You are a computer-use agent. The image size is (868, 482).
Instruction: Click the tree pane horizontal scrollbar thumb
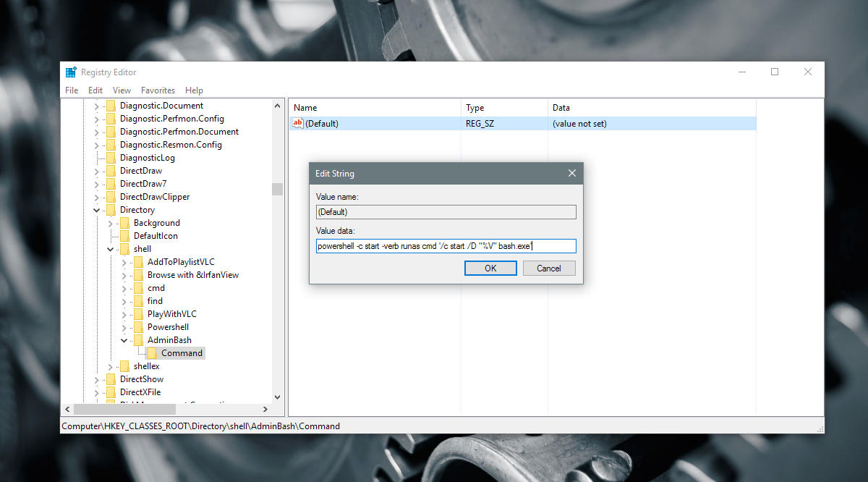[x=124, y=409]
